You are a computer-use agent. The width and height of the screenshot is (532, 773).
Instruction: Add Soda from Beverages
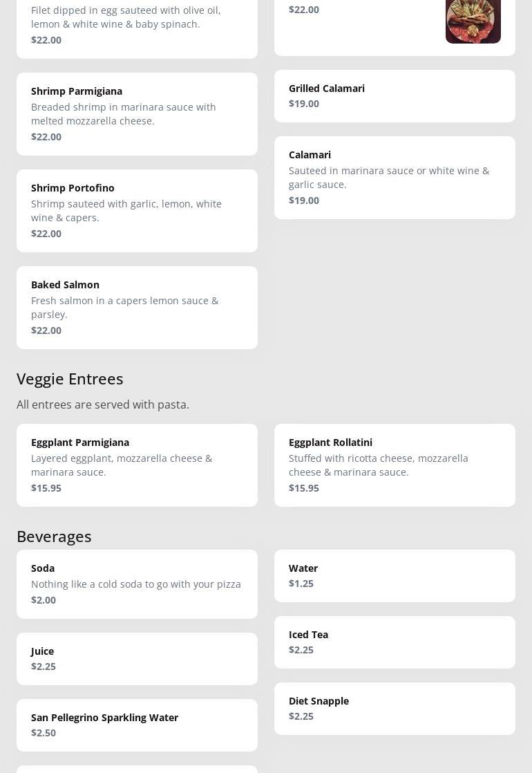tap(137, 584)
